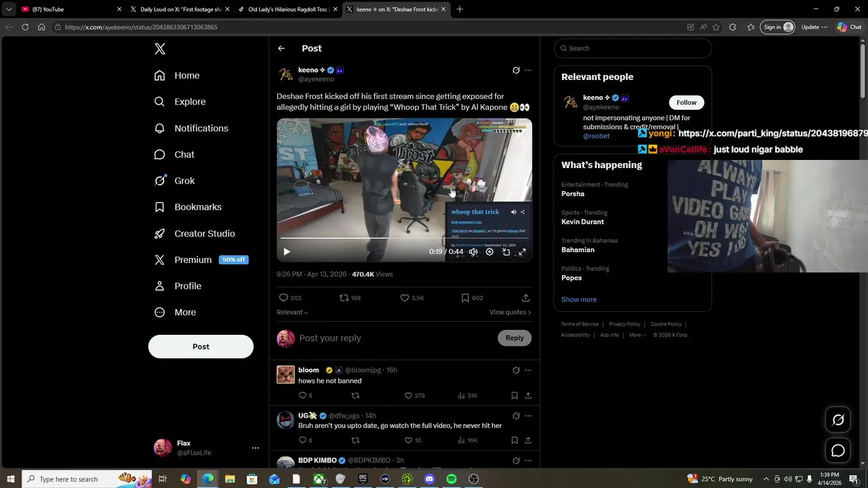Open video settings gear
Image resolution: width=868 pixels, height=488 pixels.
490,251
